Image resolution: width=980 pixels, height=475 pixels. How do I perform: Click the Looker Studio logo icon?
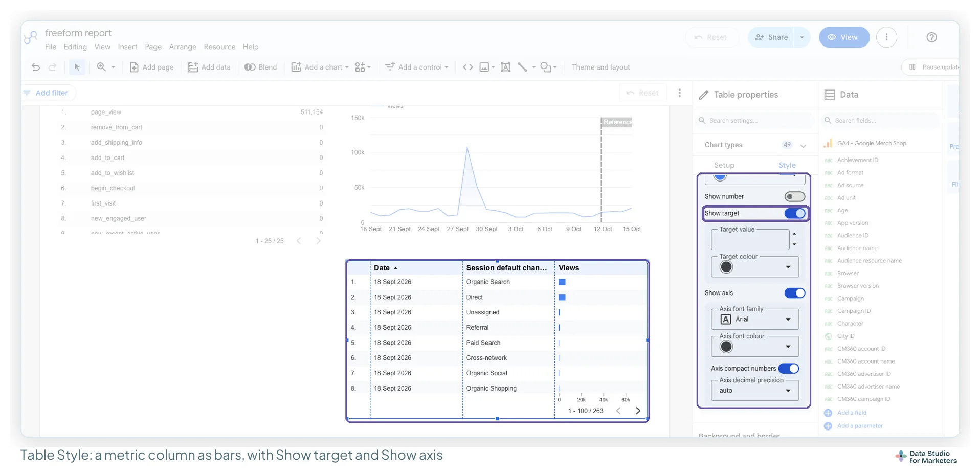(31, 37)
